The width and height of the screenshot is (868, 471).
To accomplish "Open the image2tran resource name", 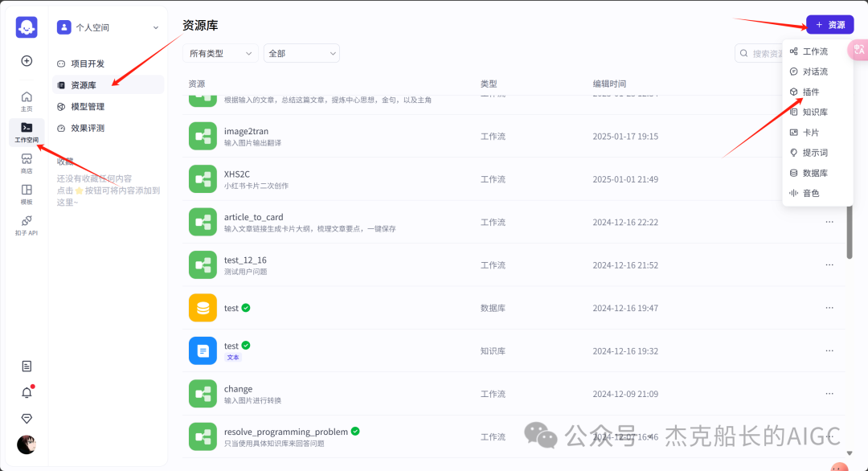I will tap(246, 131).
